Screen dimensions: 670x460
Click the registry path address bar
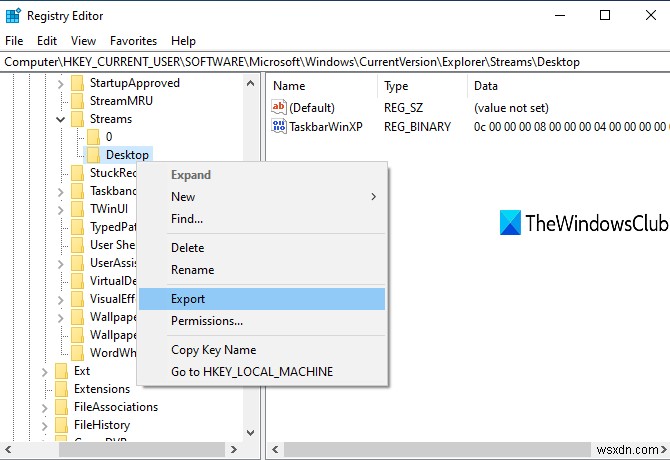(x=335, y=62)
